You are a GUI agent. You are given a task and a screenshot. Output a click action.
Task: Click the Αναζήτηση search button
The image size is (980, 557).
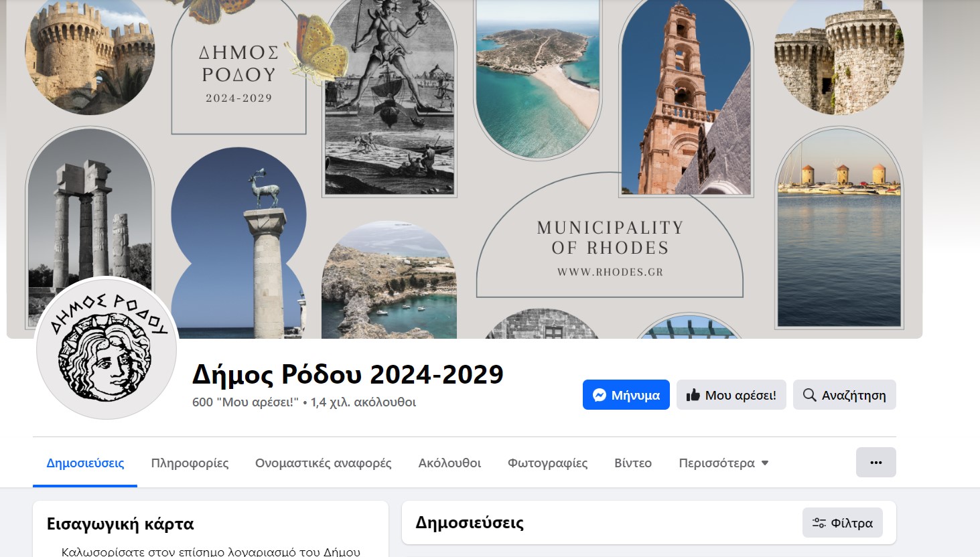tap(845, 395)
